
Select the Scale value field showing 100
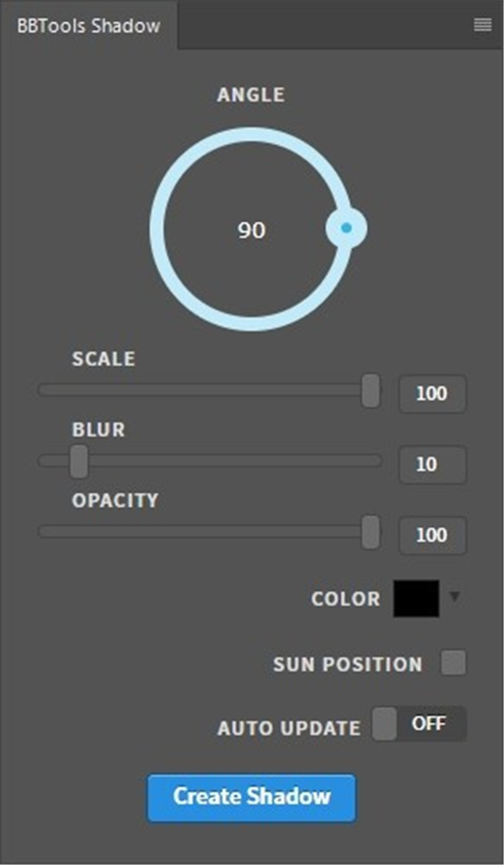432,393
